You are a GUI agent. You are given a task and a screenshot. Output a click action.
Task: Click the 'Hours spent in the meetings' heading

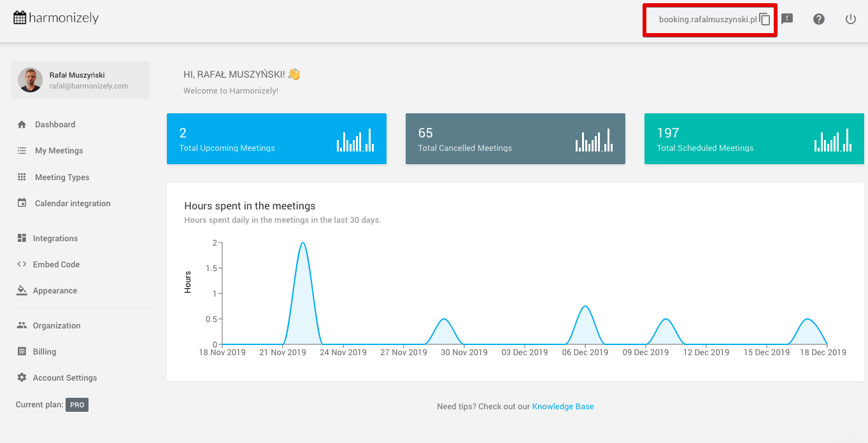[x=250, y=206]
